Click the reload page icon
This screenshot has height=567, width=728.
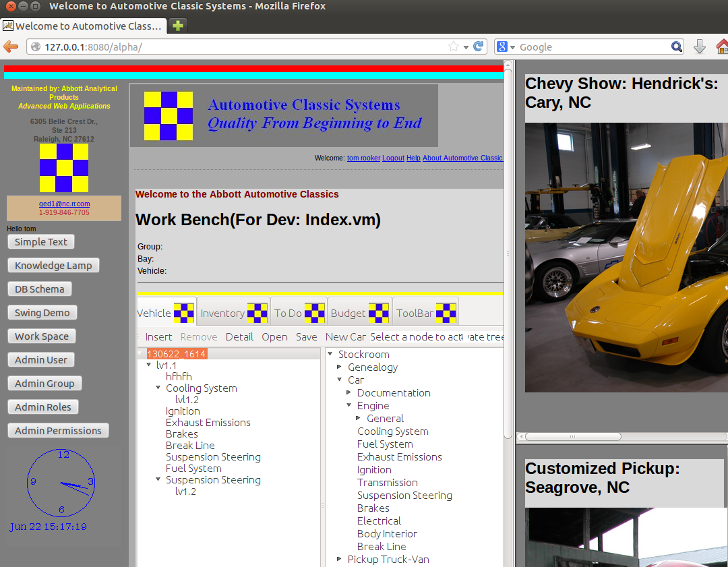coord(479,47)
